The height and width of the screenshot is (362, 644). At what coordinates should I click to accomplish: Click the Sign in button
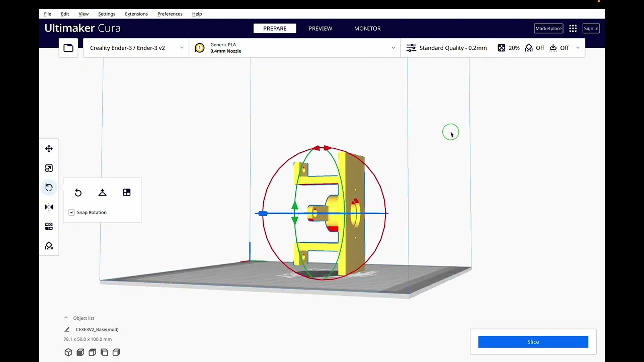pos(591,29)
